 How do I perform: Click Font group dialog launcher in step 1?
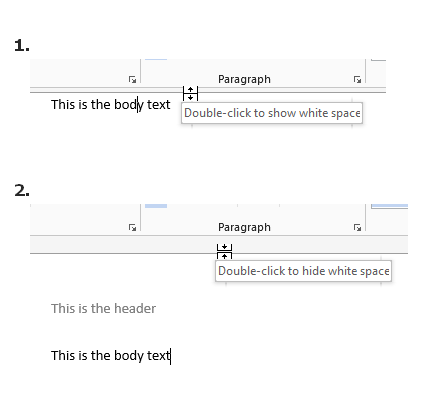coord(132,80)
